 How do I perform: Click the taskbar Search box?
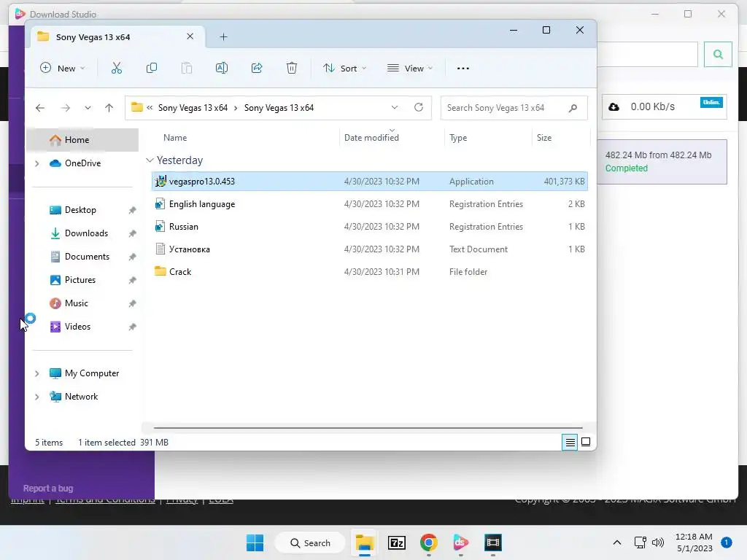[310, 542]
